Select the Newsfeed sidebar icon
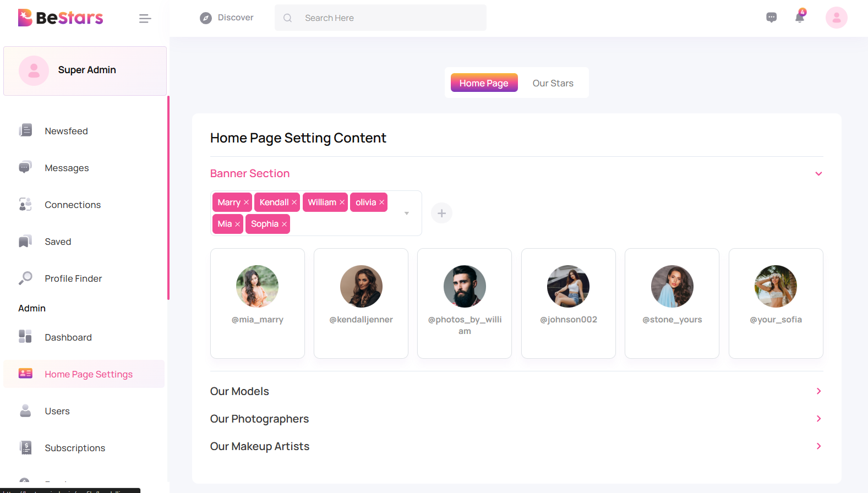 click(x=25, y=130)
